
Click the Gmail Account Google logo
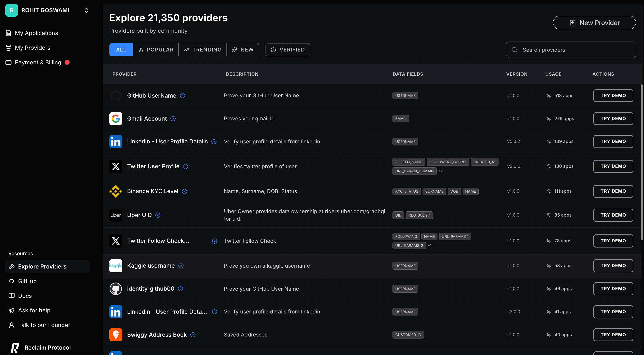115,118
